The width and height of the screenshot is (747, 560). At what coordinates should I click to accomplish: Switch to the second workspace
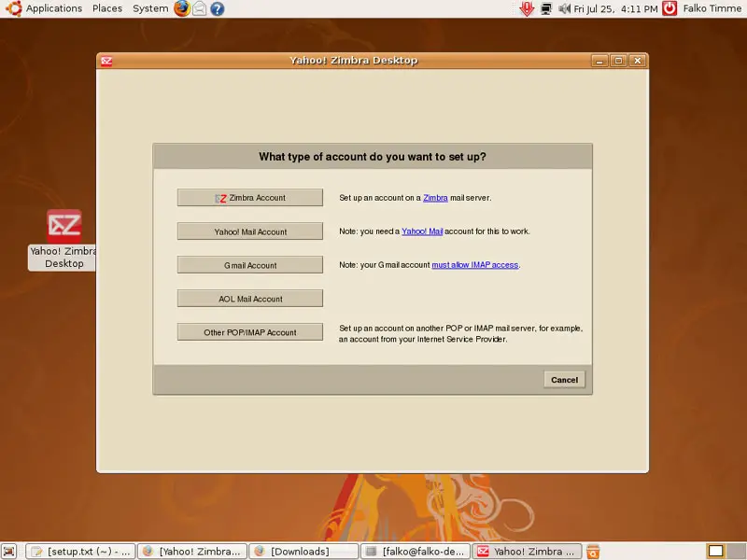(736, 552)
